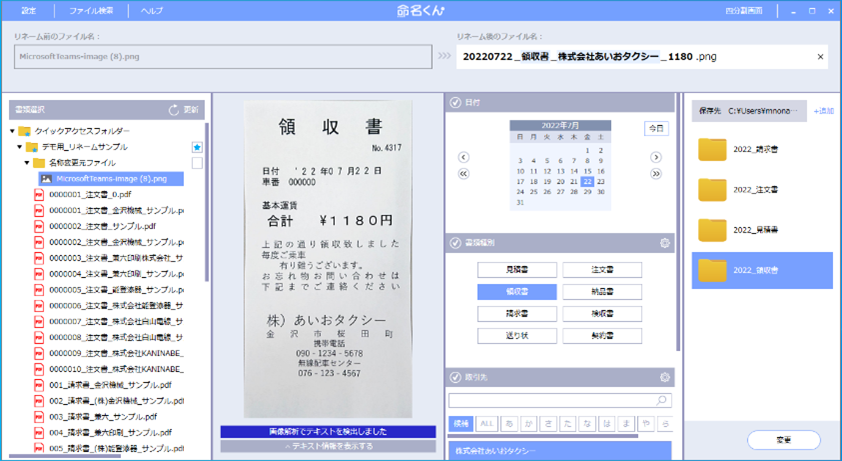
Task: Collapse the 名称変更元ファイル folder arrow
Action: pos(27,162)
